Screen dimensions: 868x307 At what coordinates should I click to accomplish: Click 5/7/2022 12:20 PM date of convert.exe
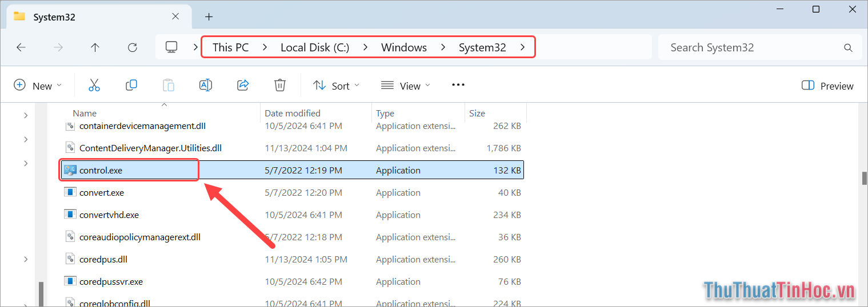click(303, 192)
